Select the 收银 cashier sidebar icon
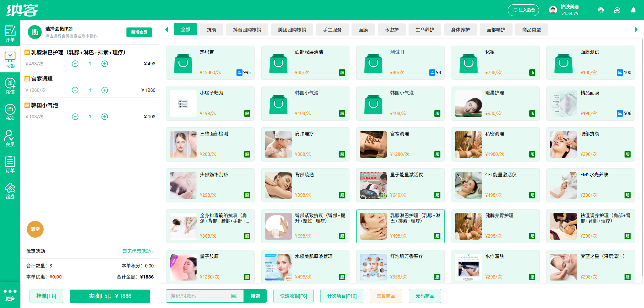644x308 pixels. (x=10, y=60)
